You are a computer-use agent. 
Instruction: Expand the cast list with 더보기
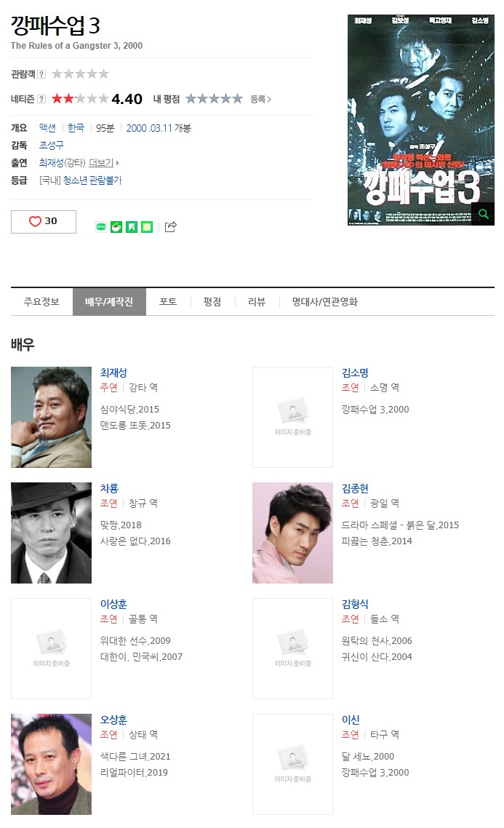(x=103, y=163)
